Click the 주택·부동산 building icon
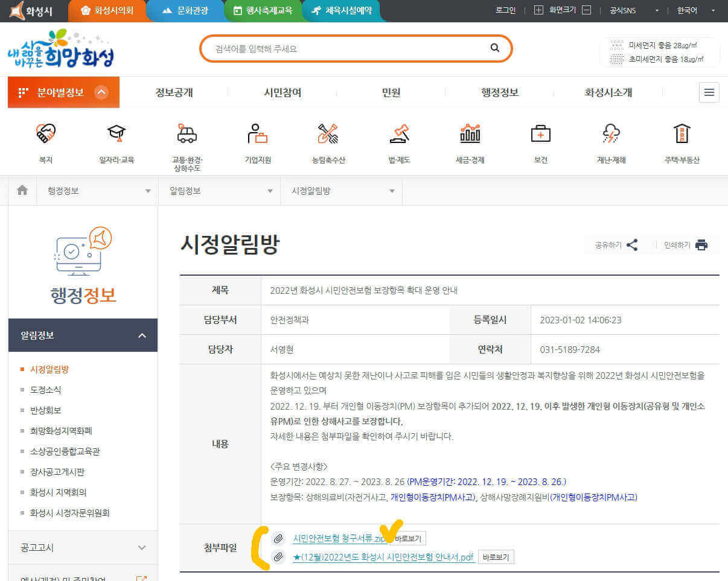The height and width of the screenshot is (581, 728). 682,133
